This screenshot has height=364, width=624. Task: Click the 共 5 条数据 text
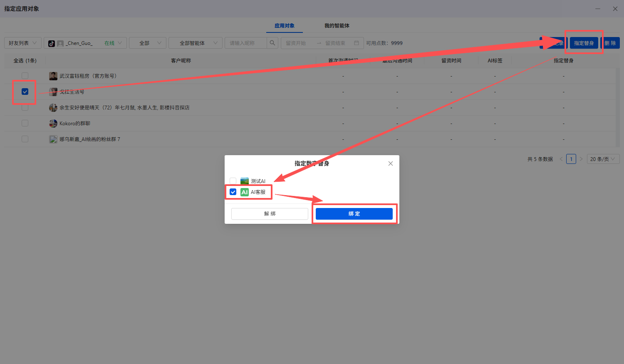coord(540,159)
